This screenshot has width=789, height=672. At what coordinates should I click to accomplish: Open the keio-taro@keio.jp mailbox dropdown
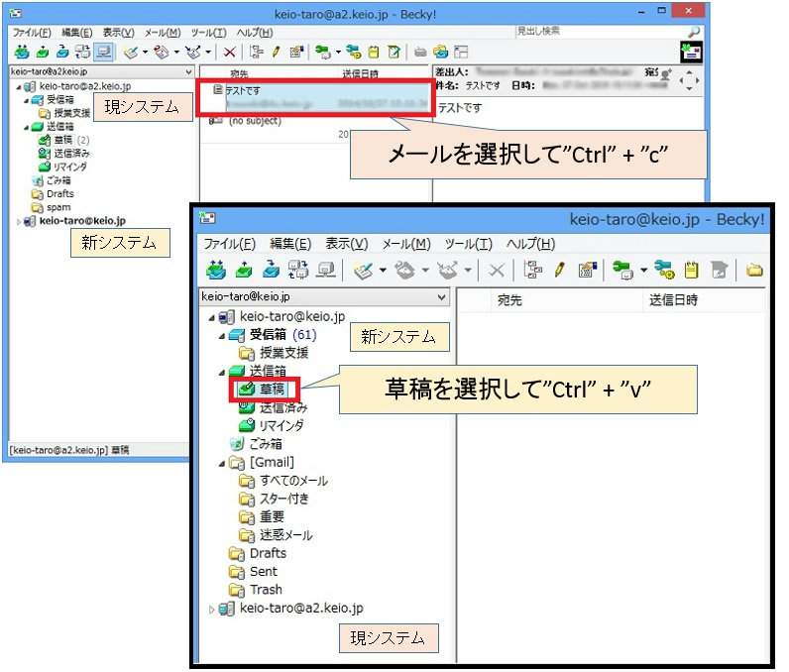tap(442, 296)
